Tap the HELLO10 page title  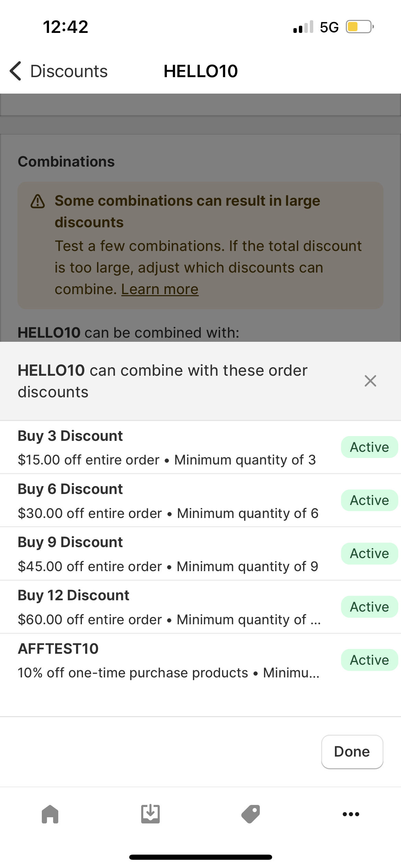(200, 71)
